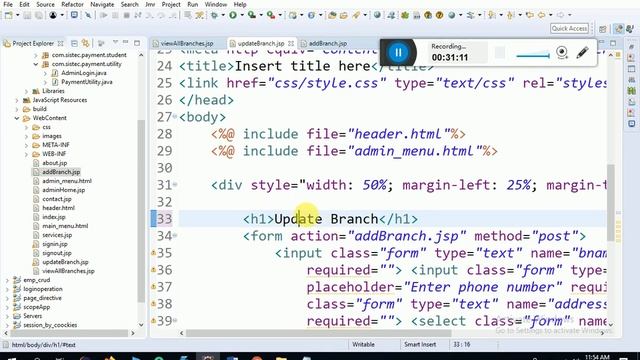The width and height of the screenshot is (640, 360).
Task: Open the Navigate menu
Action: click(x=102, y=4)
